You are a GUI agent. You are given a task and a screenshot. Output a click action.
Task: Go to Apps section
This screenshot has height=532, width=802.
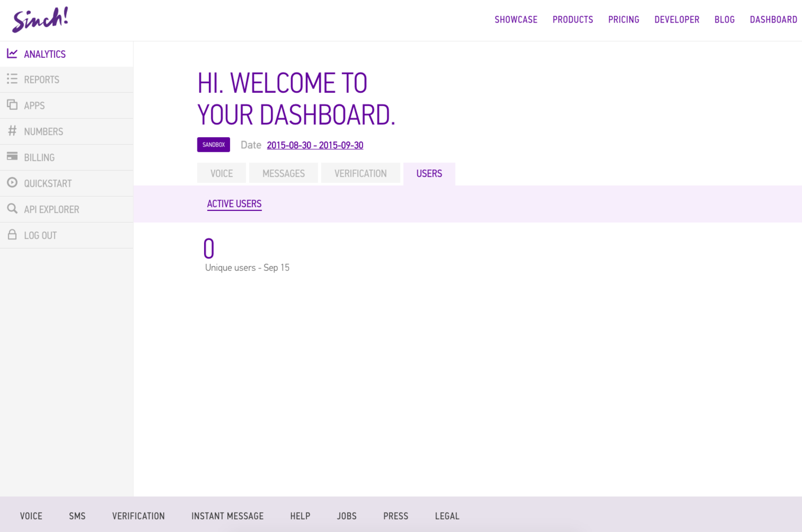(66, 106)
